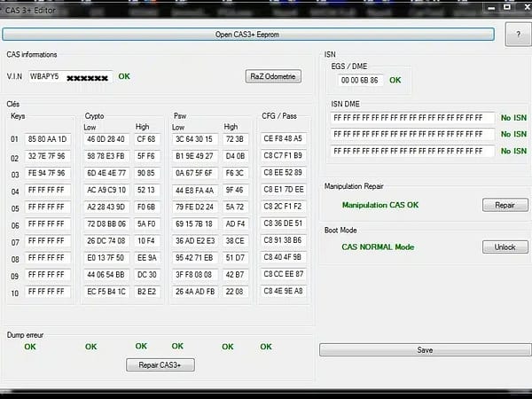
Task: Select Crypto Low field A2 28 43 9D
Action: coord(106,207)
